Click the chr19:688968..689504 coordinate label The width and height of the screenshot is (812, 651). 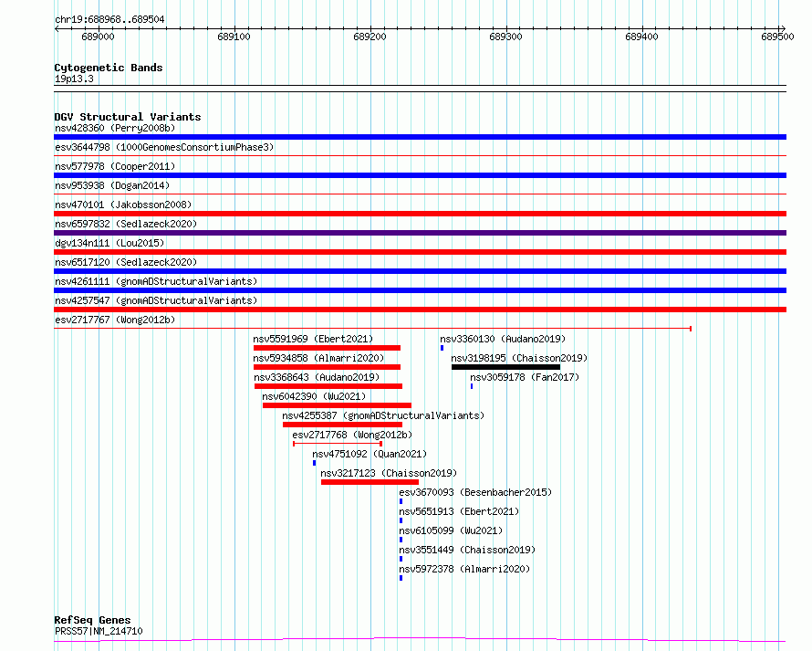coord(109,20)
